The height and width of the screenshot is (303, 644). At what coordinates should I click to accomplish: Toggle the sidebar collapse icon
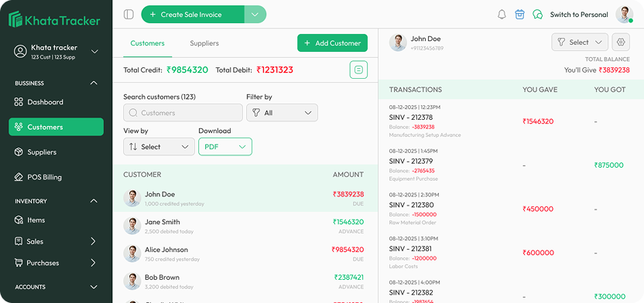pyautogui.click(x=128, y=15)
